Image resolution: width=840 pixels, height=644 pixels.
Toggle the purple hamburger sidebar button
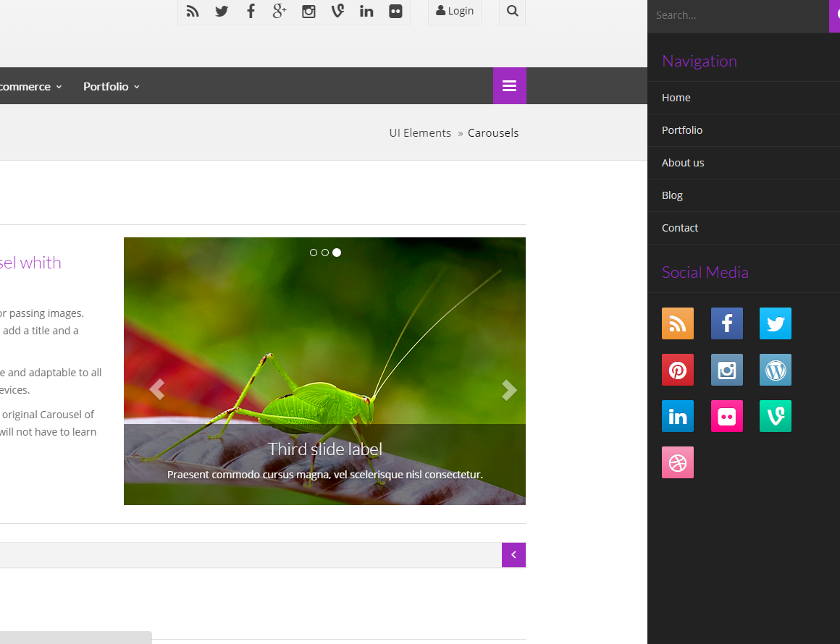click(509, 86)
